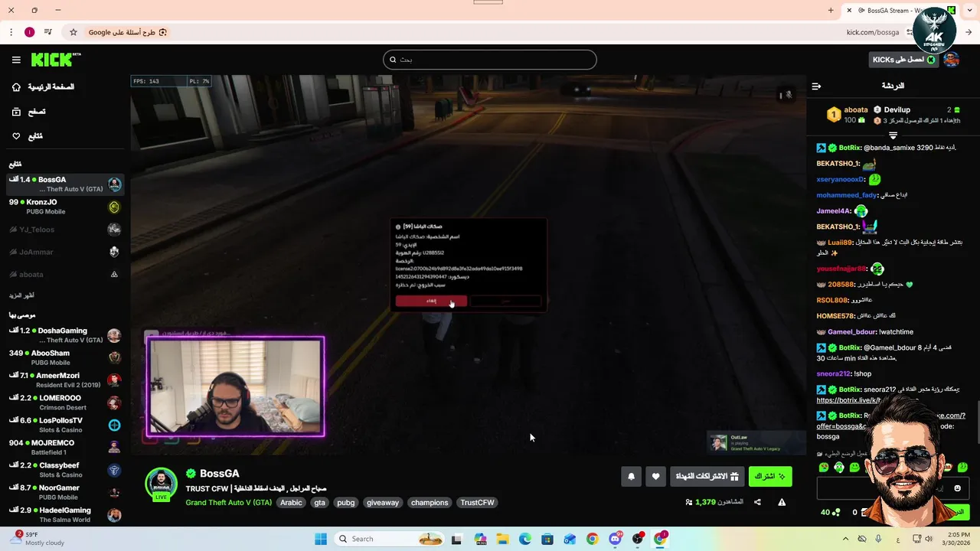Click the search field in the Kick header
The height and width of the screenshot is (551, 980).
pyautogui.click(x=490, y=60)
